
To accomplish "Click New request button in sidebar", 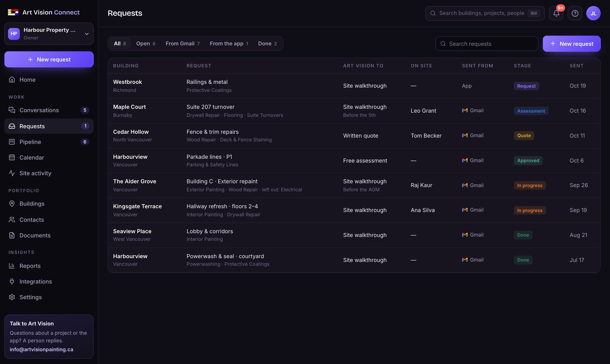I will pos(49,59).
